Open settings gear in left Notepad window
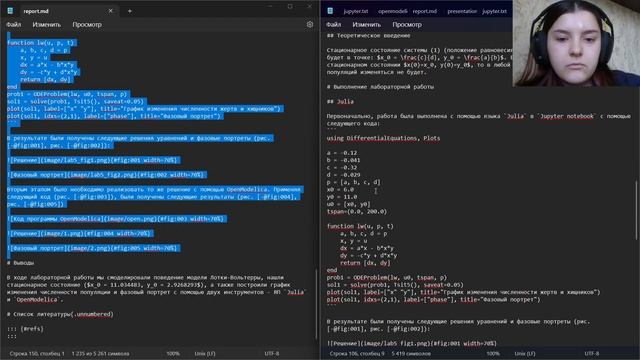 pyautogui.click(x=310, y=24)
